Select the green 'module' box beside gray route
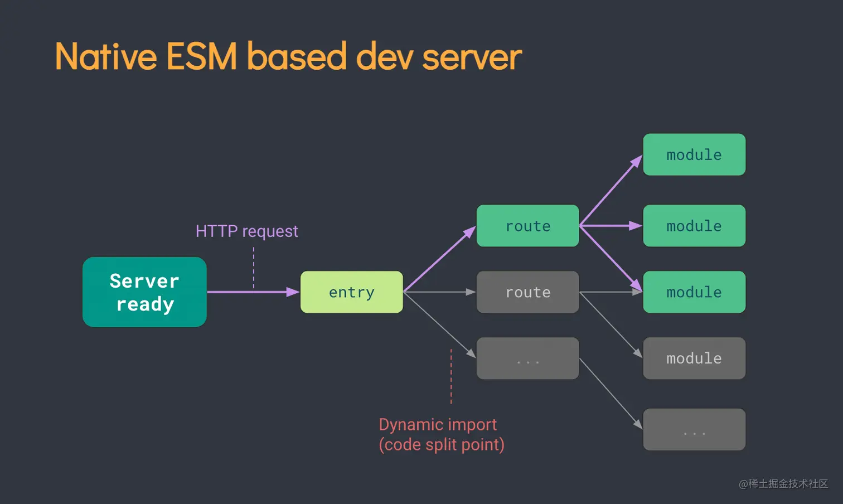The image size is (843, 504). (694, 292)
